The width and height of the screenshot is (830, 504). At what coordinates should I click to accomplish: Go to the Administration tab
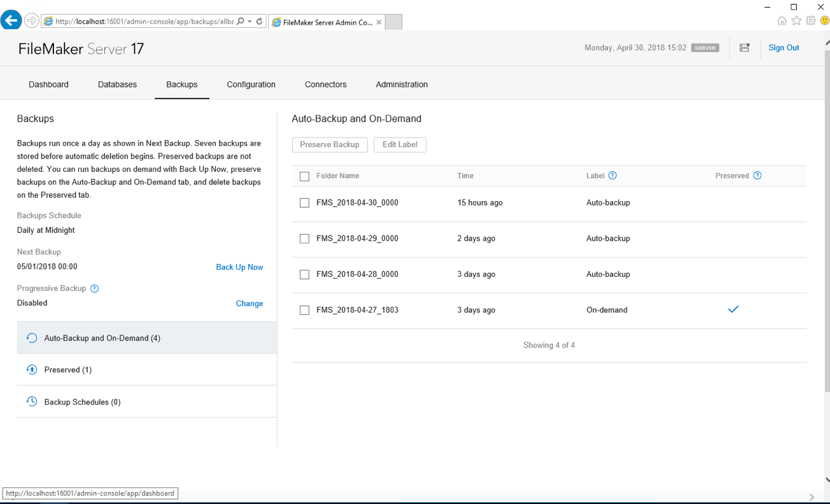(x=402, y=85)
